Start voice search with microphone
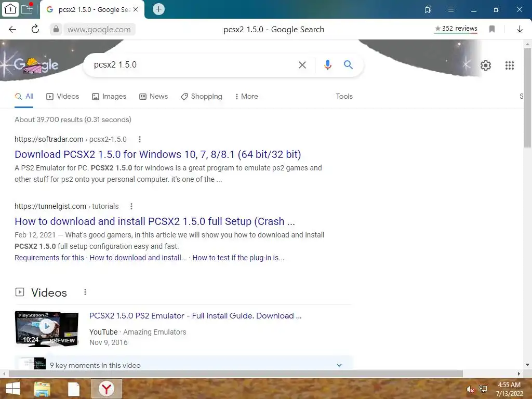Image resolution: width=532 pixels, height=399 pixels. click(327, 64)
